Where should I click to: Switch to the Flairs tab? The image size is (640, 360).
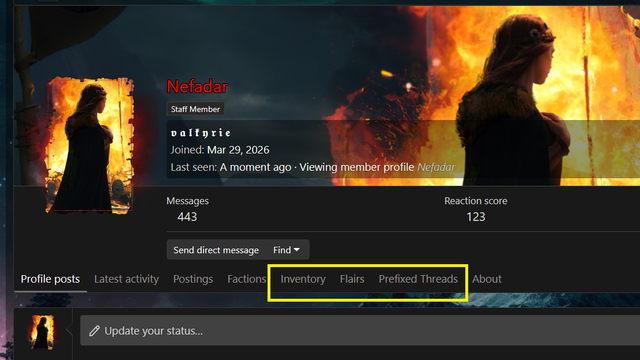(x=352, y=279)
